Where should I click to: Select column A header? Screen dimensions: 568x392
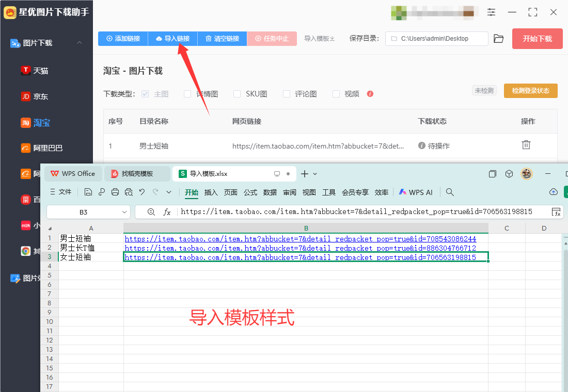(91, 228)
